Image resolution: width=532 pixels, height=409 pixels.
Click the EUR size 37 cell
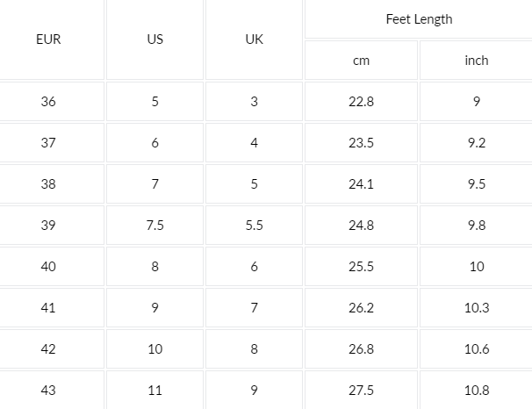48,143
